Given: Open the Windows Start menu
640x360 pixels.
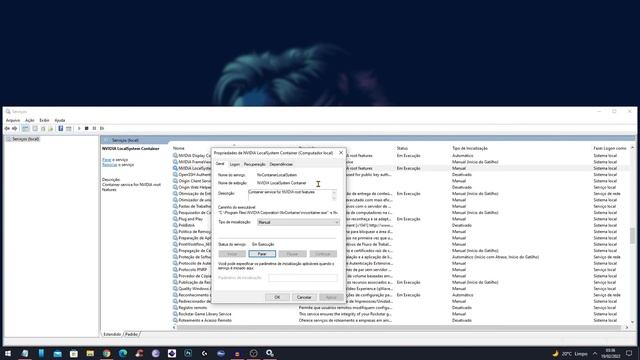Looking at the screenshot, I should [x=8, y=353].
